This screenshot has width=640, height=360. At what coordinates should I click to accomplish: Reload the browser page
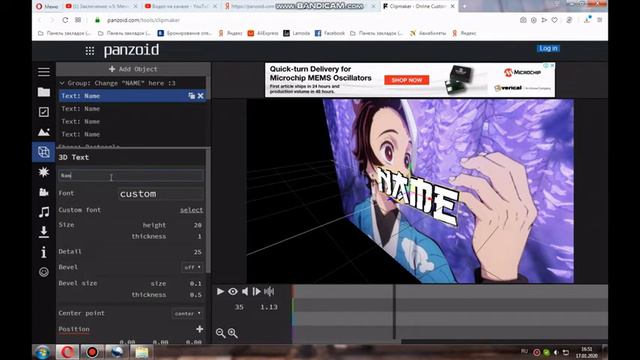[x=65, y=20]
